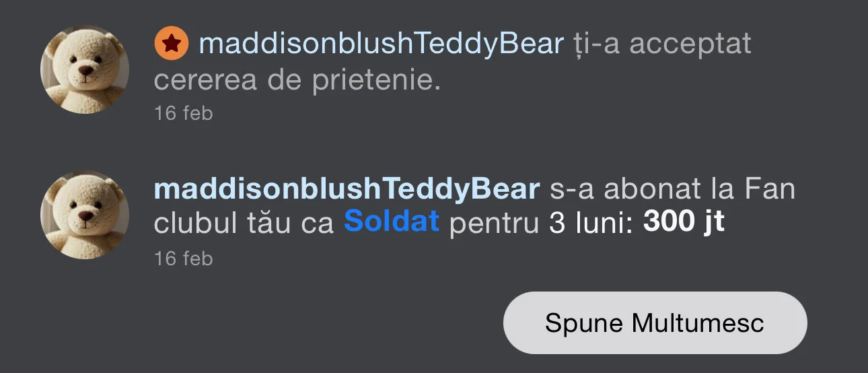
Task: Click the blue Soldat tier link
Action: coord(392,222)
